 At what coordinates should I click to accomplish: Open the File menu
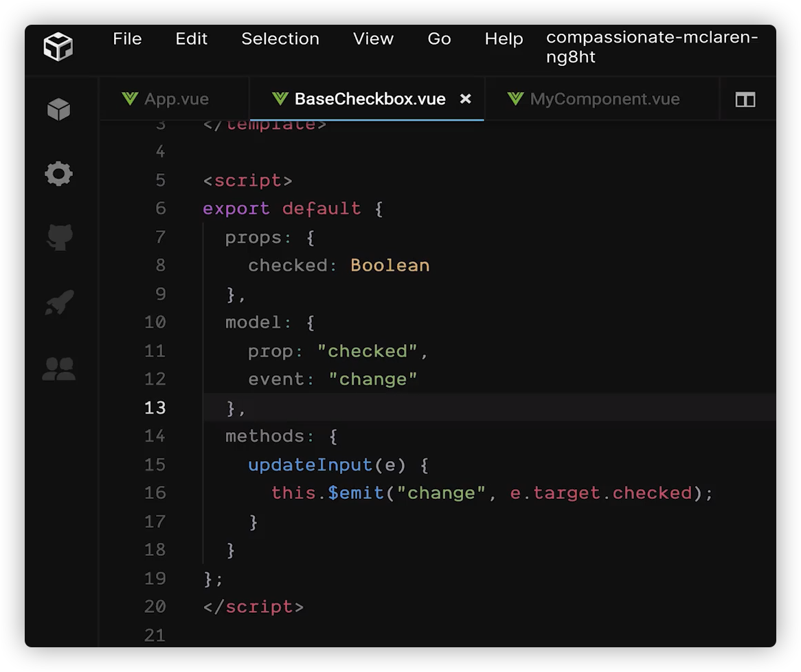(127, 39)
